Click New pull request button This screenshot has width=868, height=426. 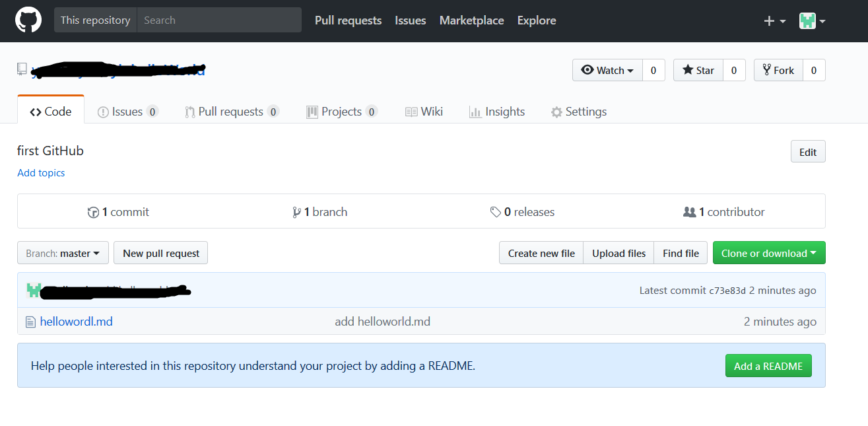tap(161, 253)
